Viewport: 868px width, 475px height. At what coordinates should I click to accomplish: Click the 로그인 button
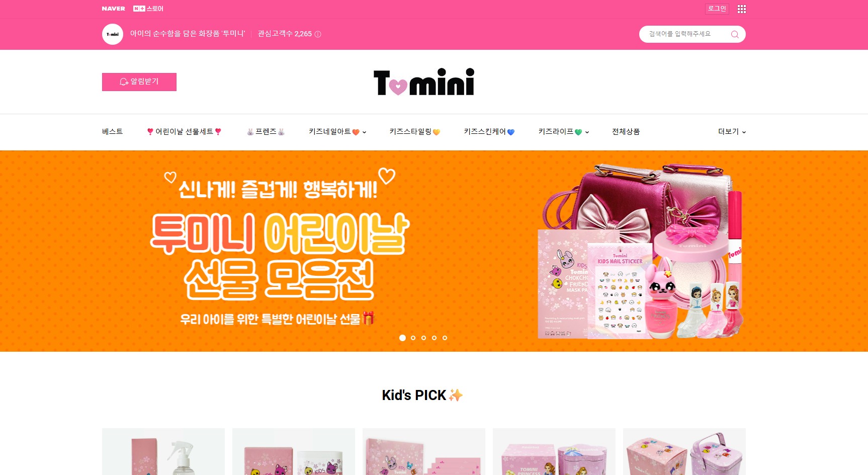point(717,9)
